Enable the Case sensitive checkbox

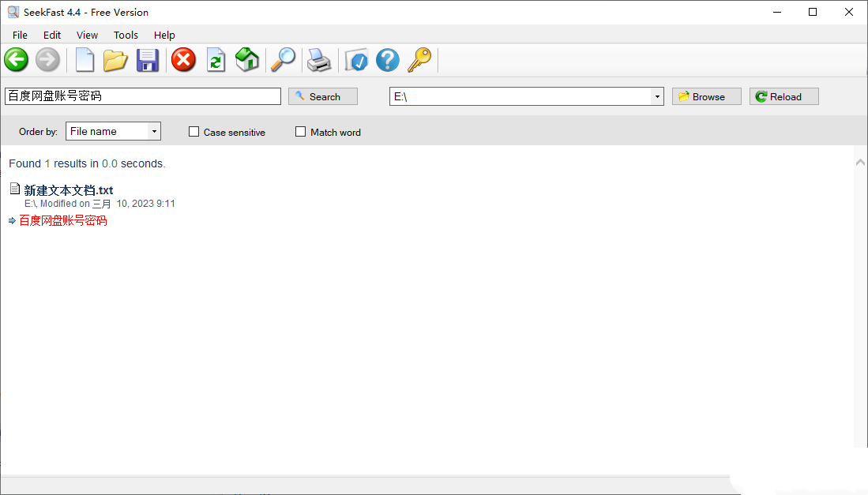[194, 132]
